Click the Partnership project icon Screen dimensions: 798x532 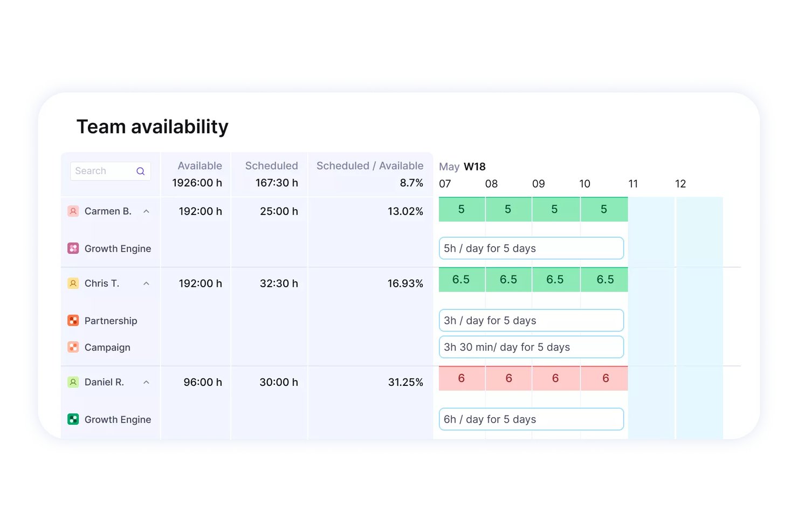click(73, 321)
